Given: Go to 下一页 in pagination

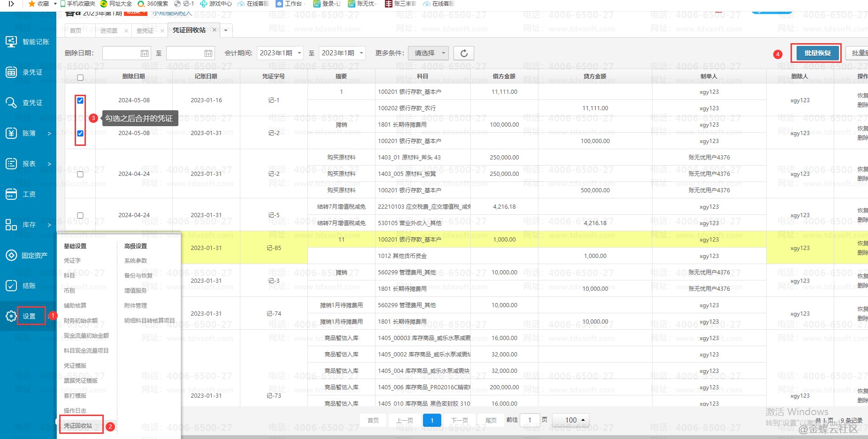Looking at the screenshot, I should coord(459,420).
